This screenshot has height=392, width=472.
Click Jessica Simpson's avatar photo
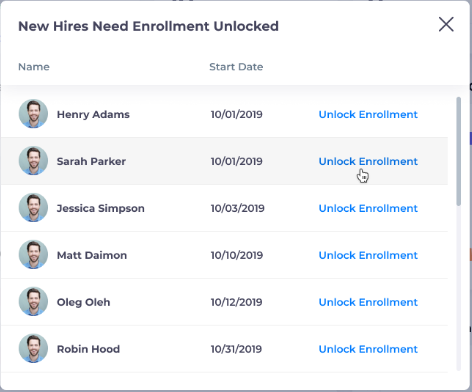tap(33, 208)
